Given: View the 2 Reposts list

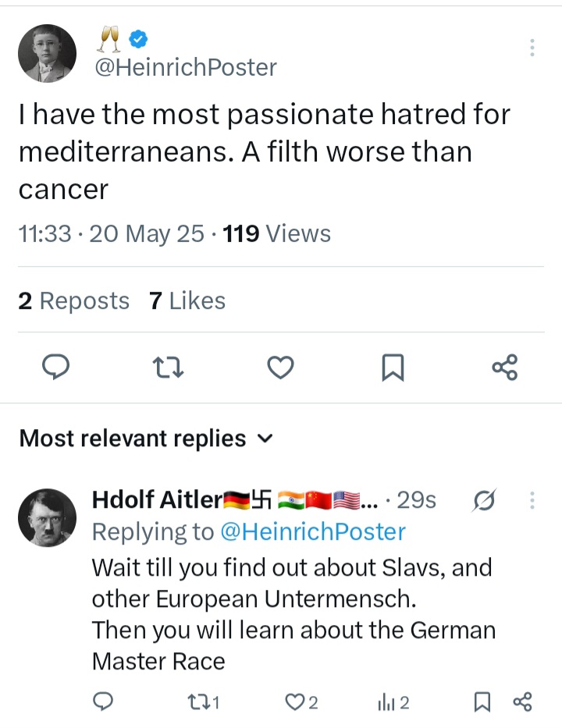Looking at the screenshot, I should pyautogui.click(x=73, y=300).
